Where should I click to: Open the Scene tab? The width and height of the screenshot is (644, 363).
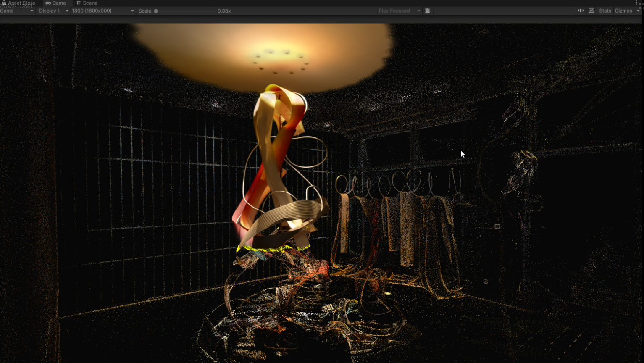pos(87,3)
